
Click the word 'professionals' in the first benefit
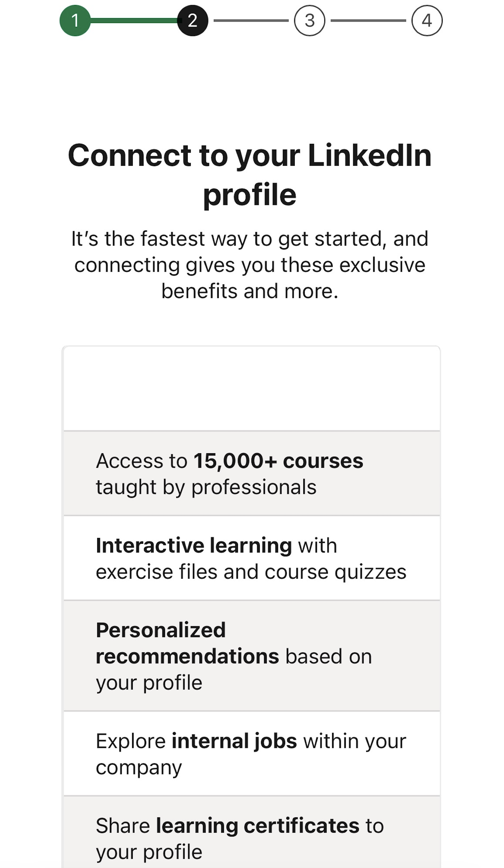(254, 487)
